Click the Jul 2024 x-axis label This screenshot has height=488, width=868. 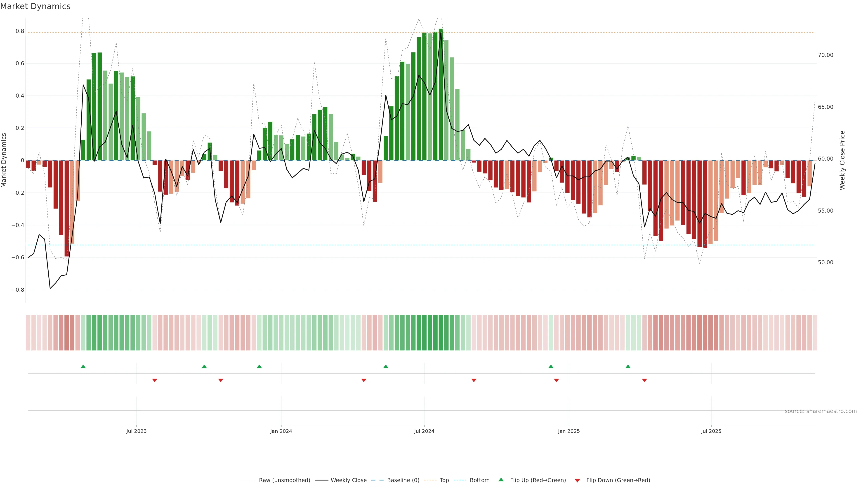424,431
